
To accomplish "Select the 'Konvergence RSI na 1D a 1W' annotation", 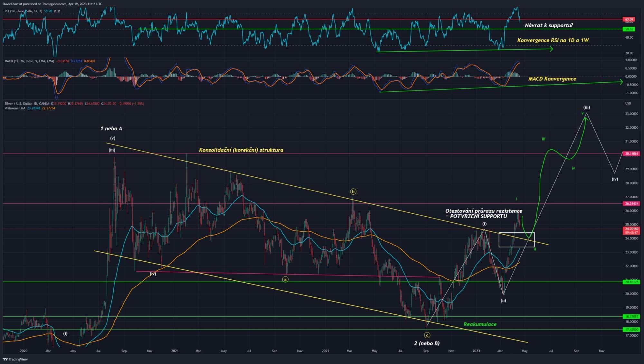I will [553, 40].
